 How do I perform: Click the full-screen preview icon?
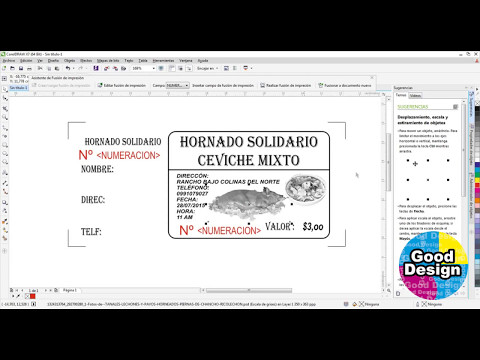[161, 68]
